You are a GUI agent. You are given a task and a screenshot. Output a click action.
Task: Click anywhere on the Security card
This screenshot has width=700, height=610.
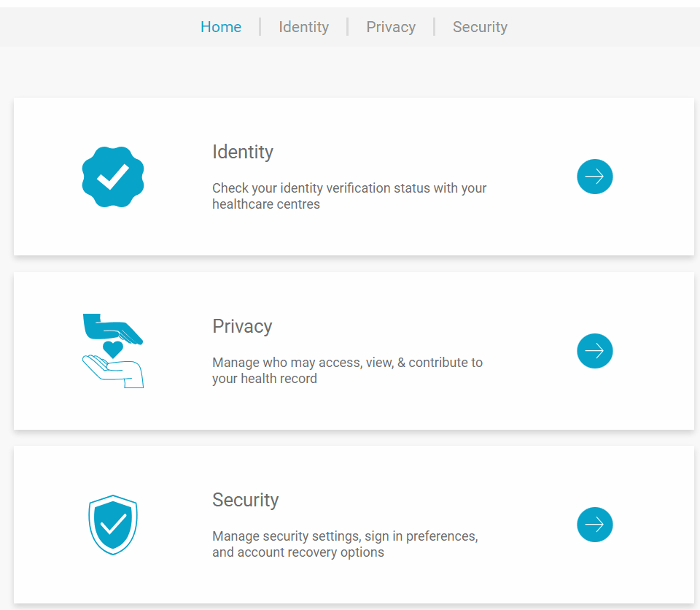(x=354, y=525)
